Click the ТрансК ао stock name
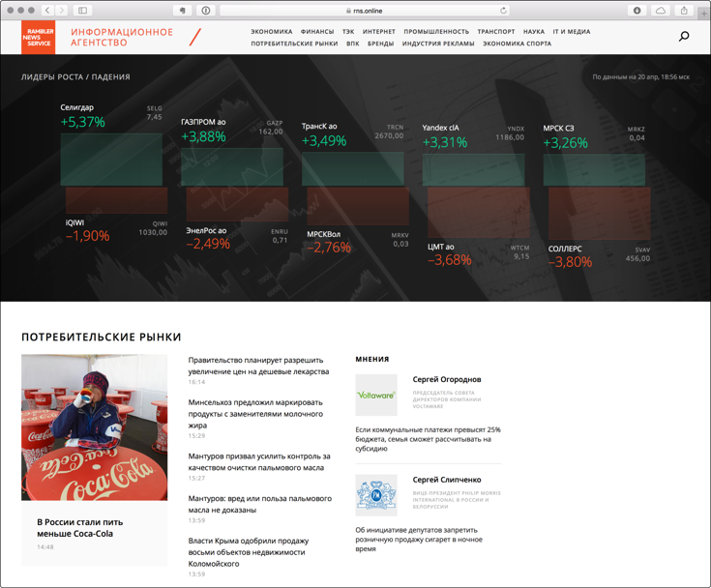The height and width of the screenshot is (588, 711). [319, 126]
